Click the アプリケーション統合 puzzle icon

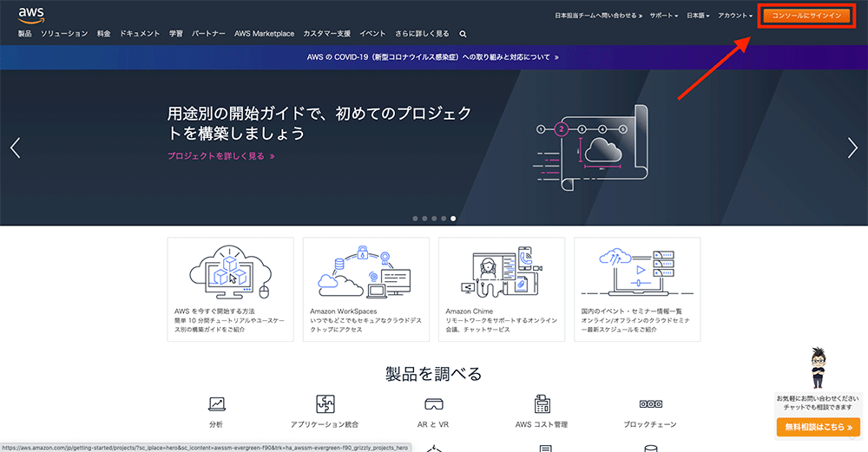[325, 404]
